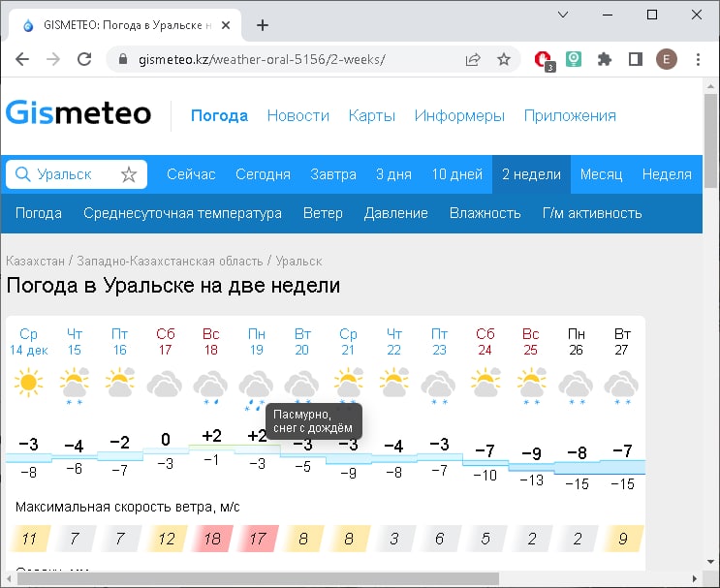Image resolution: width=720 pixels, height=588 pixels.
Task: Click wind speed value 18
Action: tap(212, 539)
